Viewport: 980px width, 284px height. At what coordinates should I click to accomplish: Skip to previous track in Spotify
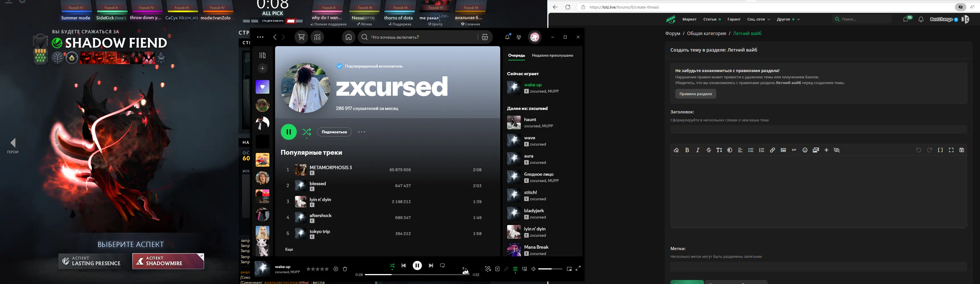404,266
